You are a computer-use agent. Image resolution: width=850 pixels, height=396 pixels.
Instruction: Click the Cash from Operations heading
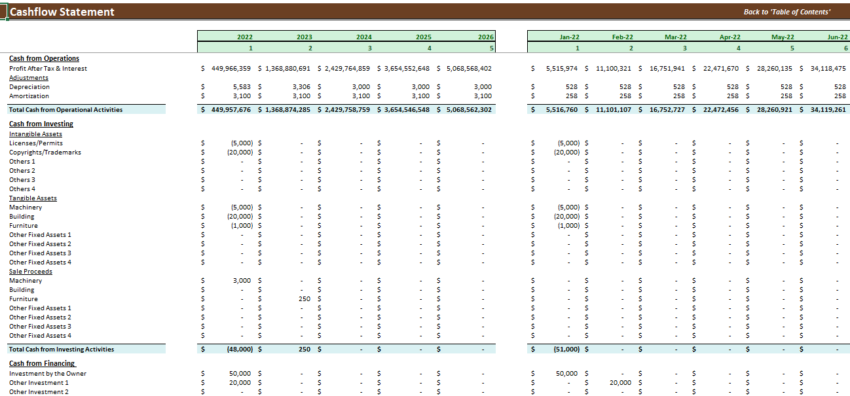coord(44,59)
